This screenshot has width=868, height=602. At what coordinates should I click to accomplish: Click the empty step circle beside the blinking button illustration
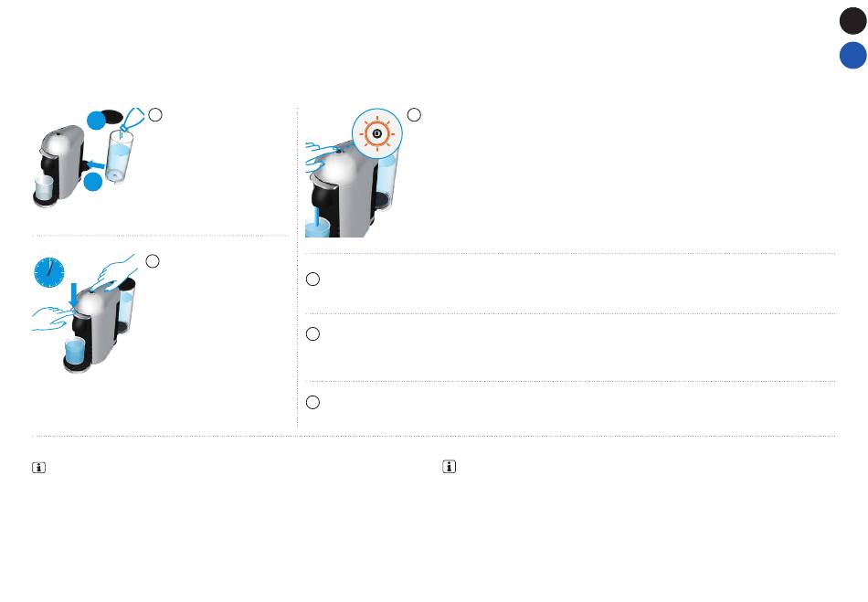click(x=414, y=114)
